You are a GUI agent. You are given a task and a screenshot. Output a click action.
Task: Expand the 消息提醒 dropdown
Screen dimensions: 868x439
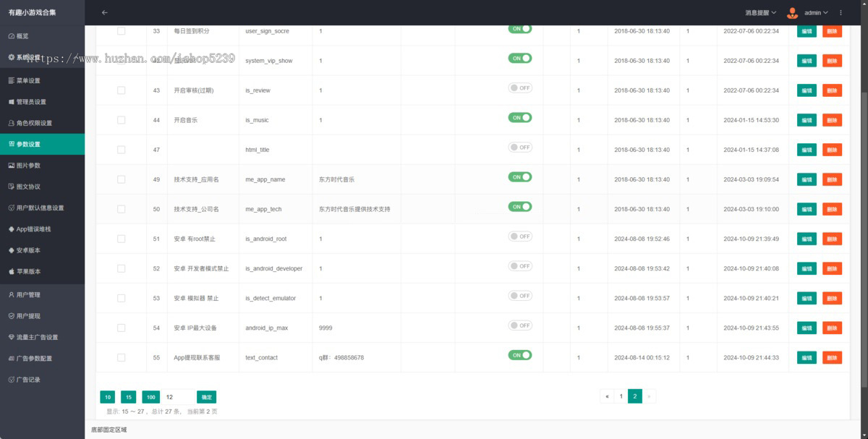tap(760, 12)
